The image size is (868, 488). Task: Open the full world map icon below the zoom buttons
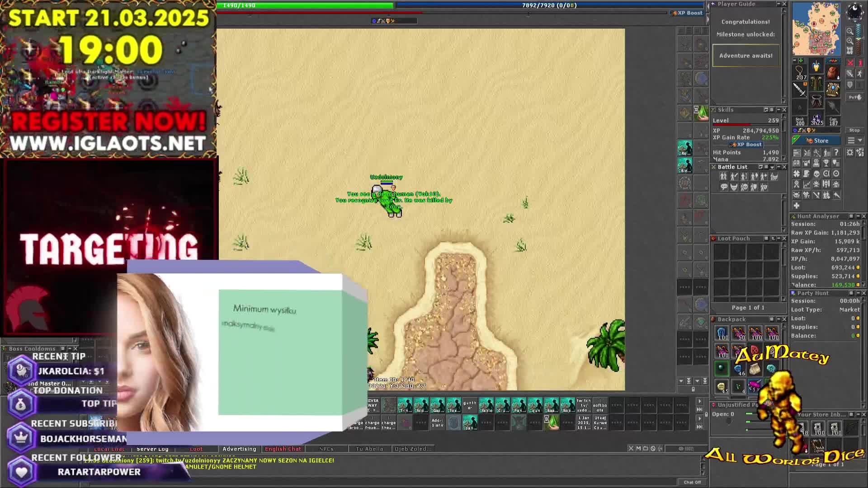coord(849,51)
